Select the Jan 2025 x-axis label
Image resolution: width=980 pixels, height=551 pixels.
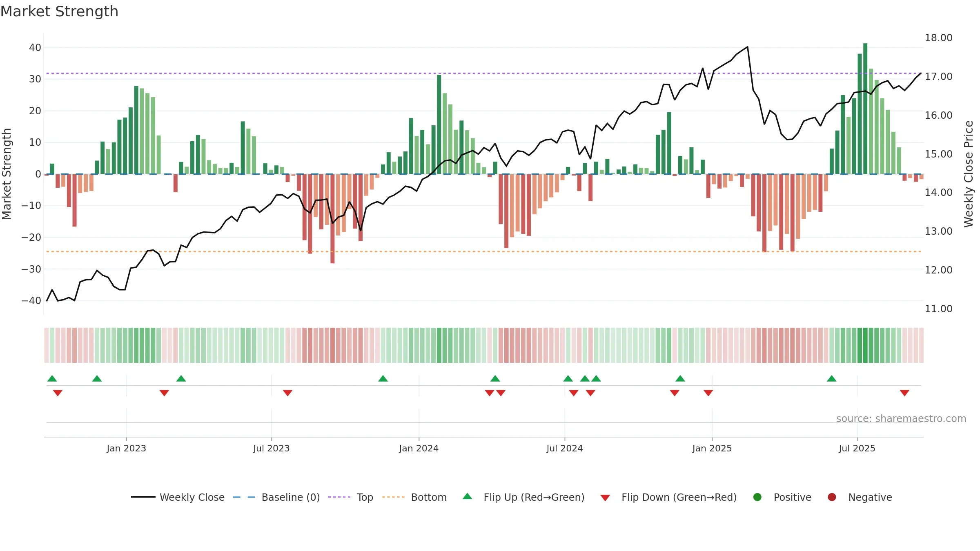(x=712, y=448)
